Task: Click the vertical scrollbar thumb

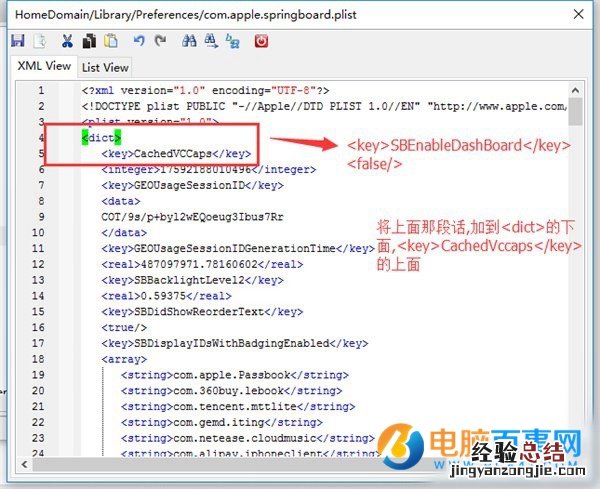Action: click(x=575, y=111)
